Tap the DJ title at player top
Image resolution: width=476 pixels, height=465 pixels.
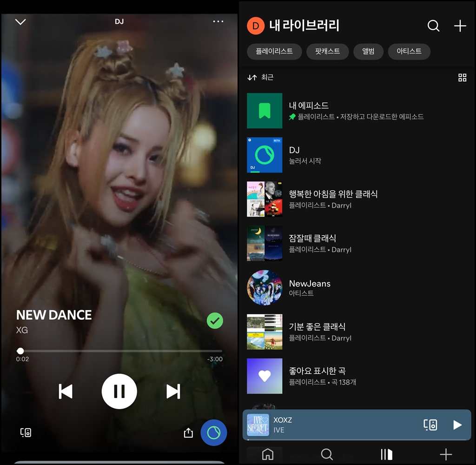tap(119, 21)
